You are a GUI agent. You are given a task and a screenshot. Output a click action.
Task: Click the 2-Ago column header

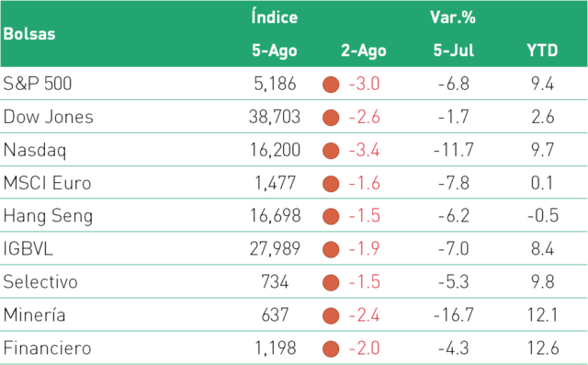364,51
